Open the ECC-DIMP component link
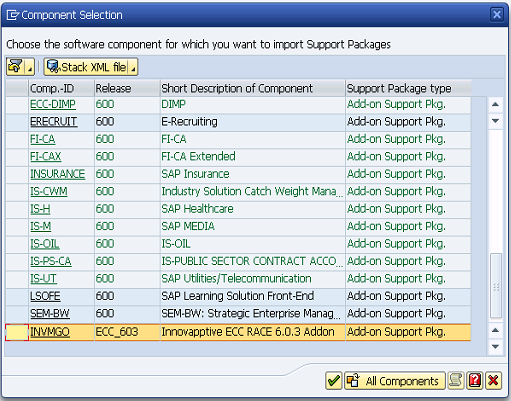The image size is (511, 401). pyautogui.click(x=53, y=104)
